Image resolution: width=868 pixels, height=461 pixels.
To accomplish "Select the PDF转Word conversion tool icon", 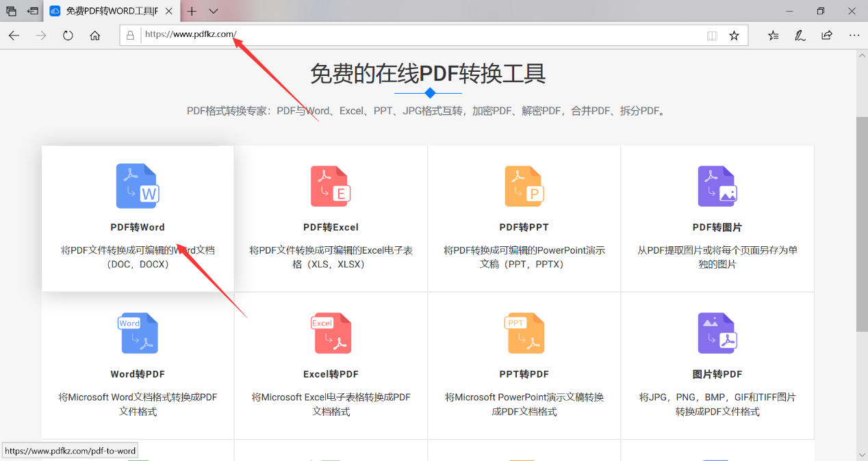I will point(137,185).
